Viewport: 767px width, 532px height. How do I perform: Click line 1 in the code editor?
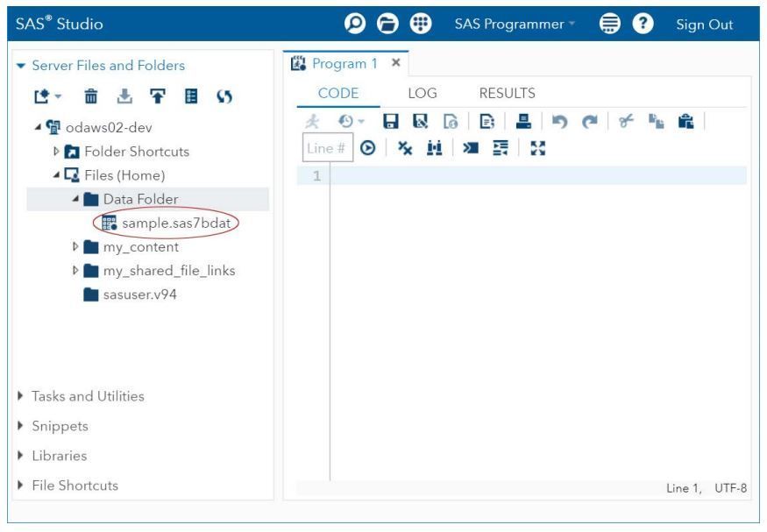pyautogui.click(x=538, y=175)
